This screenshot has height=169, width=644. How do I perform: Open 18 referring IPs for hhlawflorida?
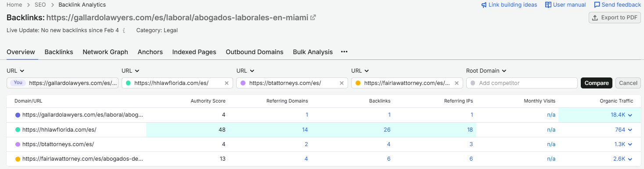coord(470,130)
